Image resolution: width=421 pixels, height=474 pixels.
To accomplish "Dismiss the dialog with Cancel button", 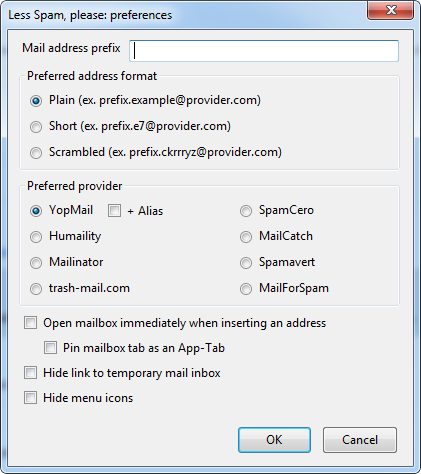I will tap(360, 440).
